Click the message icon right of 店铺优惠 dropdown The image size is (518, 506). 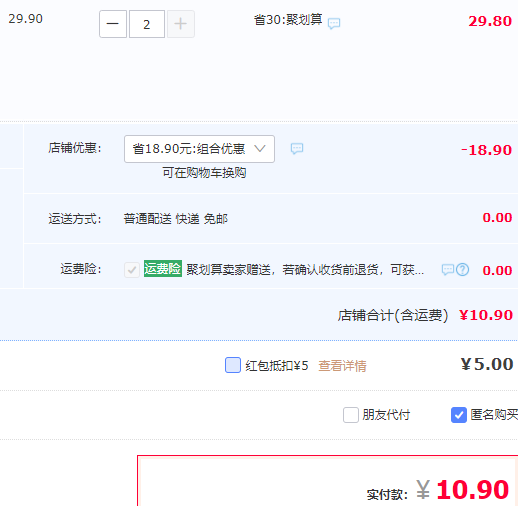297,148
